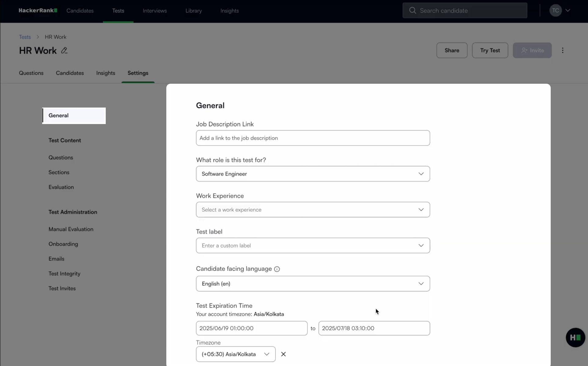Click the Share button
Viewport: 588px width, 366px height.
click(x=452, y=50)
